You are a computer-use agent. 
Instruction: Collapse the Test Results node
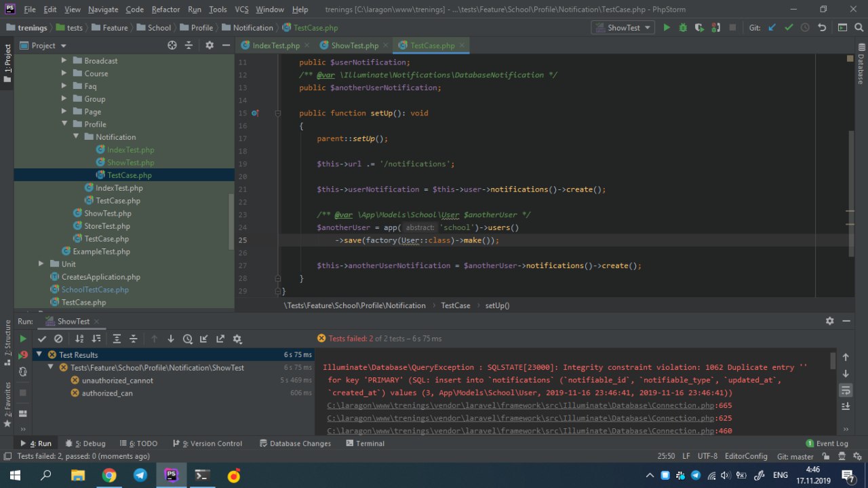[x=39, y=354]
